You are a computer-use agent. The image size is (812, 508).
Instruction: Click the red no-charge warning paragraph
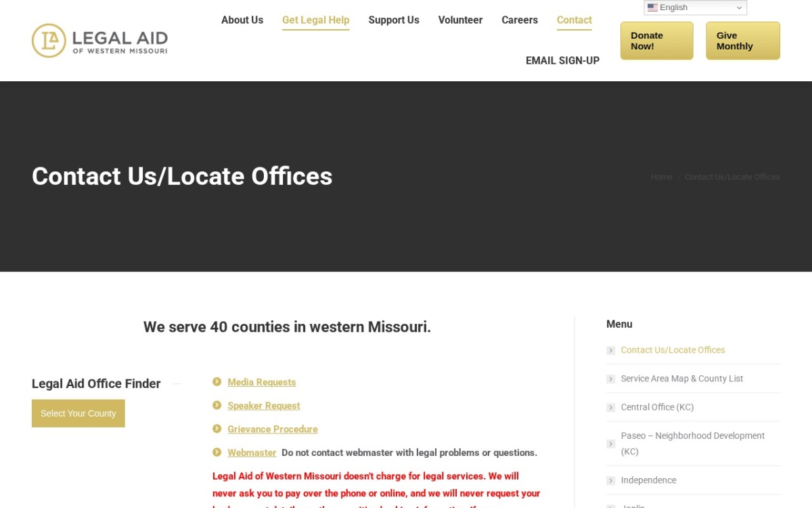pyautogui.click(x=377, y=490)
